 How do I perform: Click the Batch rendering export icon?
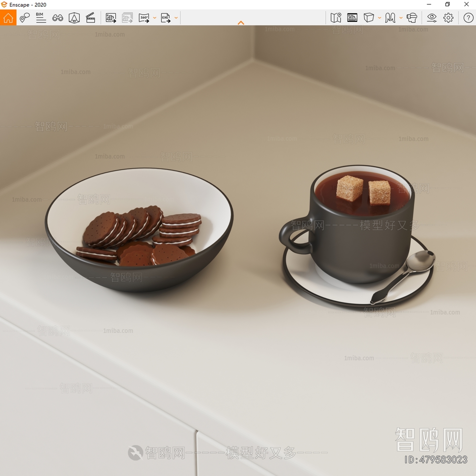coord(127,18)
